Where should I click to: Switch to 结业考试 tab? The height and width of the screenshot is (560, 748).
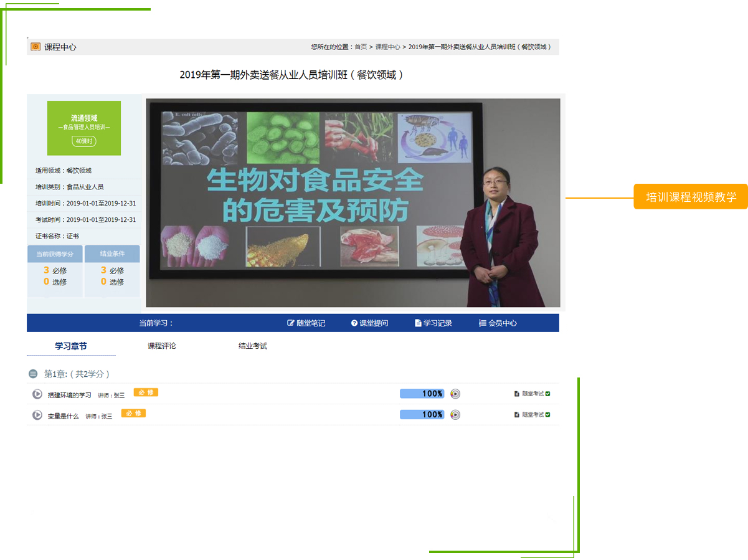253,346
